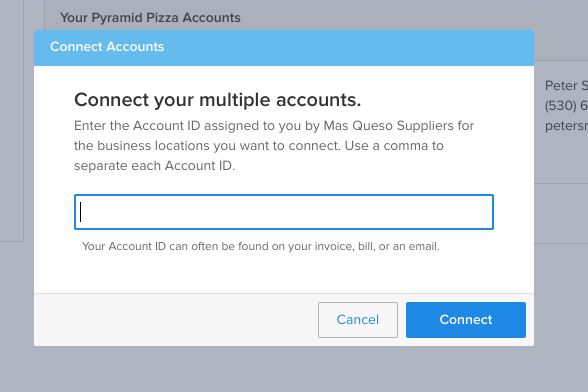Click the (530) phone number behind the dialog

click(x=566, y=105)
